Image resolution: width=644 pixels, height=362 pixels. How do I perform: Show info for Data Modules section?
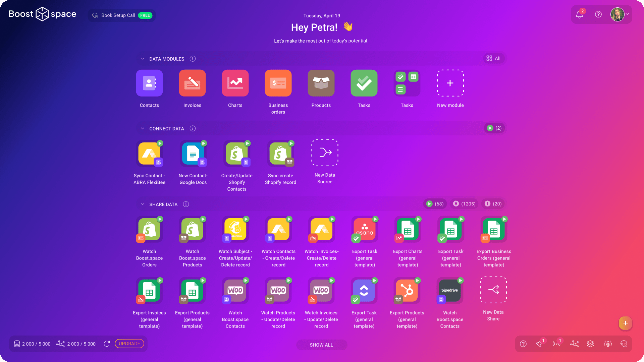pos(193,59)
